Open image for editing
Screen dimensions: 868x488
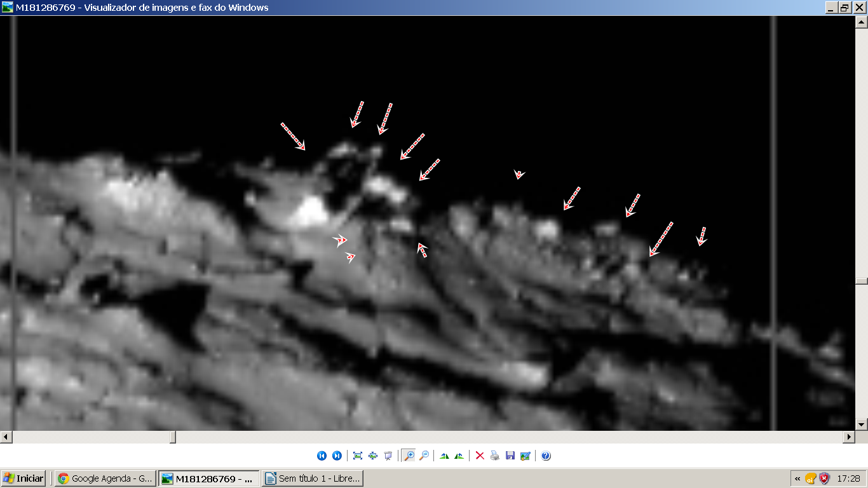tap(525, 456)
